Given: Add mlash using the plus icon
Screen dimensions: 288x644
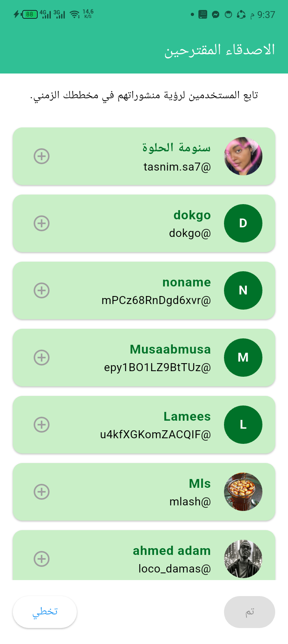Looking at the screenshot, I should point(42,492).
